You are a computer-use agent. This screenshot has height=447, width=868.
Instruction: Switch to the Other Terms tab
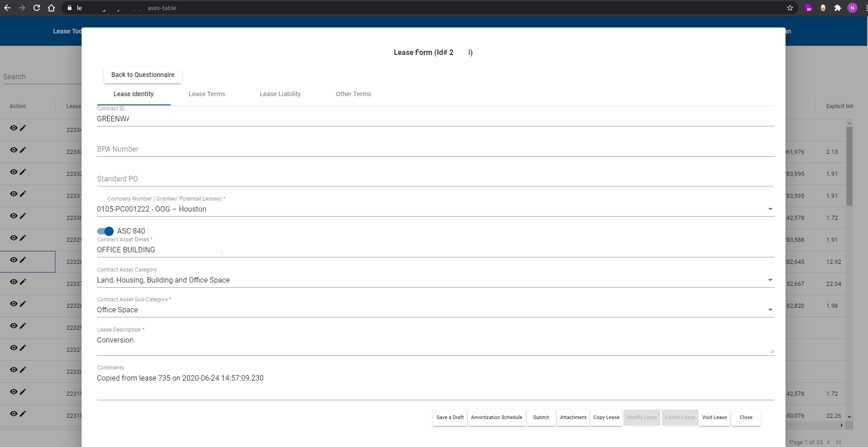[353, 94]
